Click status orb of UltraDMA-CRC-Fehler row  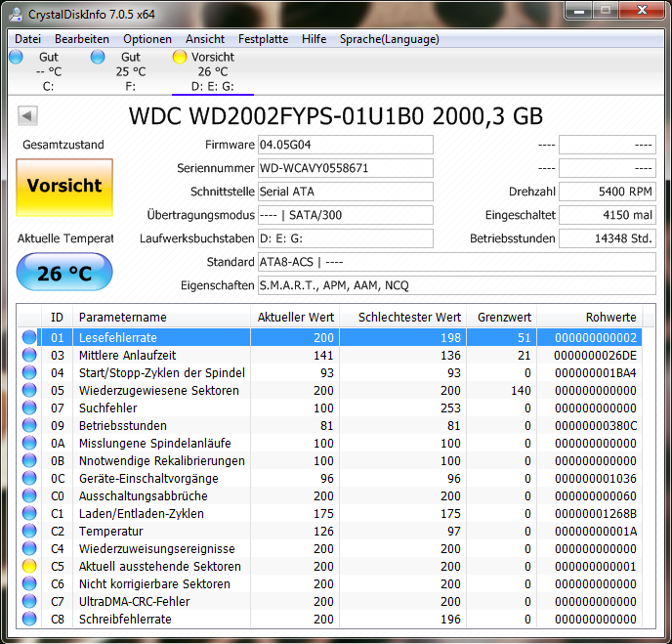coord(29,601)
